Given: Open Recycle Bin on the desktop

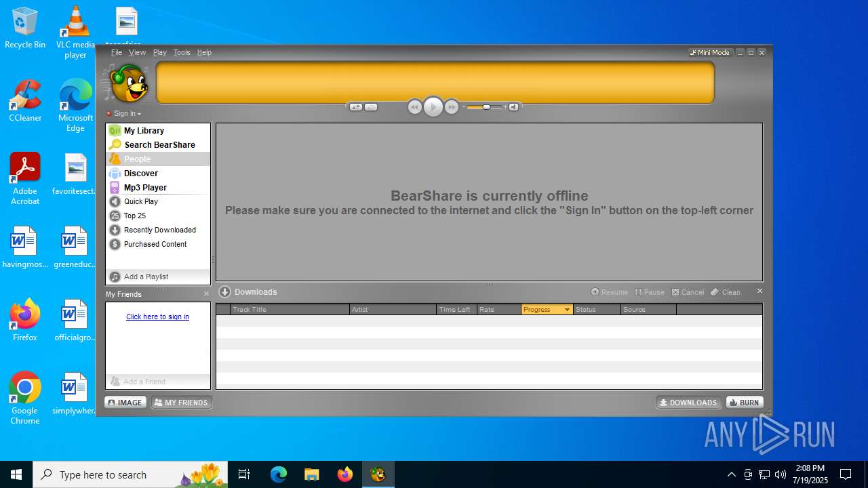Looking at the screenshot, I should (25, 28).
